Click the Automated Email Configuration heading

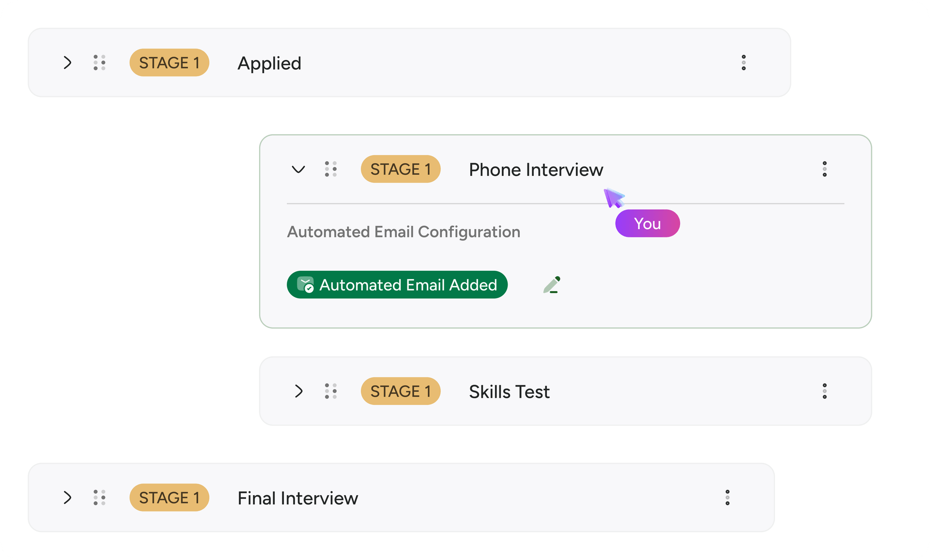[403, 232]
